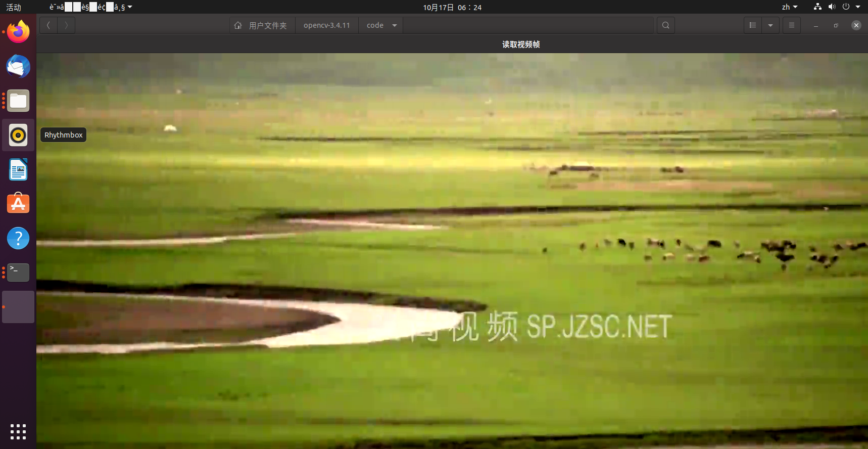Go forward in the file manager
Screen dimensions: 868x449
point(66,25)
